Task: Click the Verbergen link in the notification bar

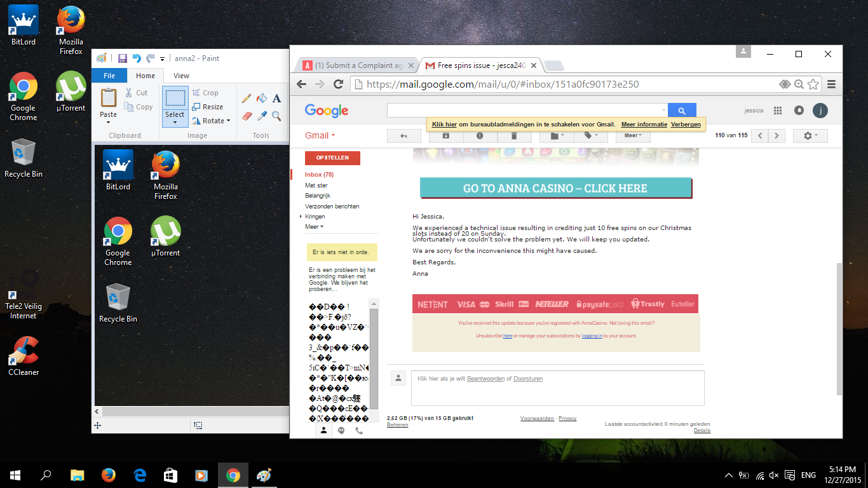Action: [686, 125]
